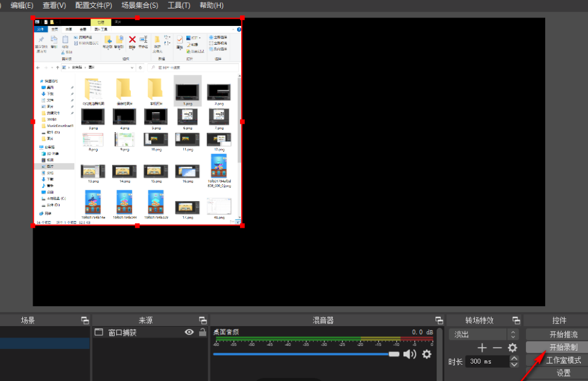Click the 混音器 vertical scrollbar
Image resolution: width=588 pixels, height=381 pixels.
440,354
